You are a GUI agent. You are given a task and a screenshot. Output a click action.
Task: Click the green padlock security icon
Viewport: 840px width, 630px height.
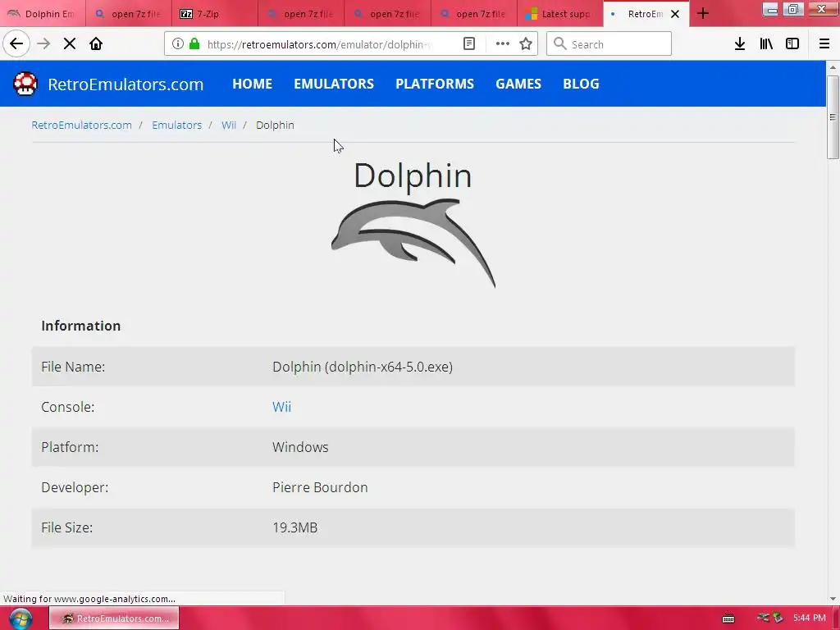point(194,44)
